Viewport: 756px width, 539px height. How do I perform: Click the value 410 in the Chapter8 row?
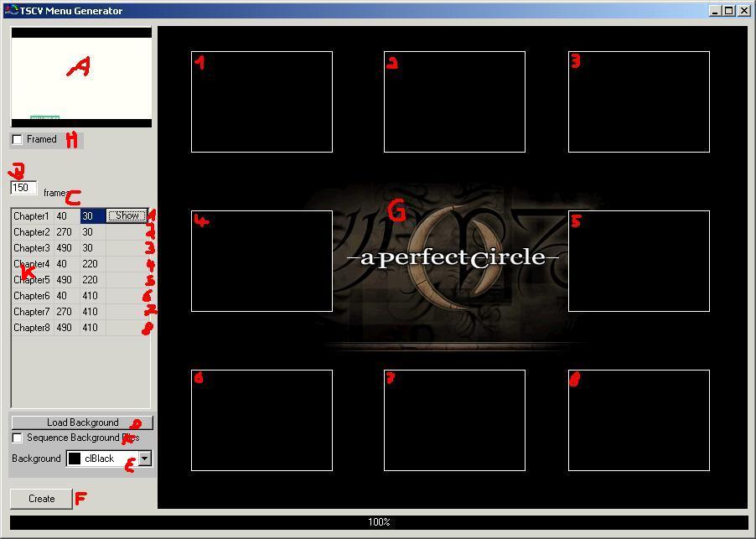tap(93, 328)
